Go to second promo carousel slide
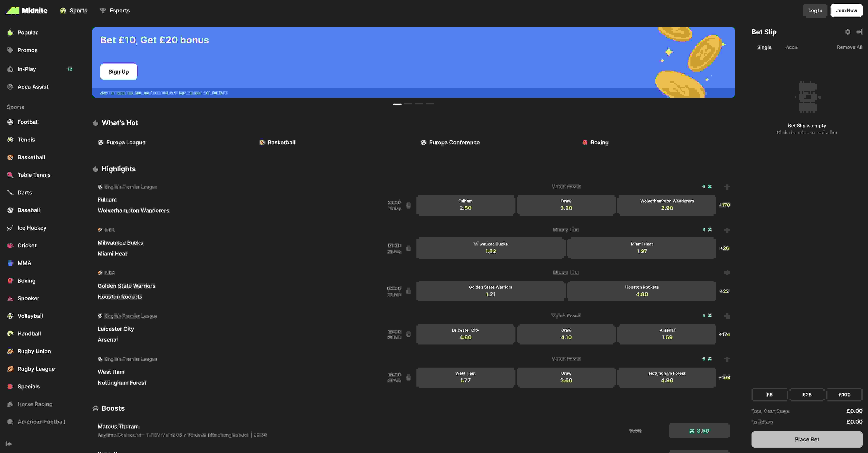 (408, 104)
